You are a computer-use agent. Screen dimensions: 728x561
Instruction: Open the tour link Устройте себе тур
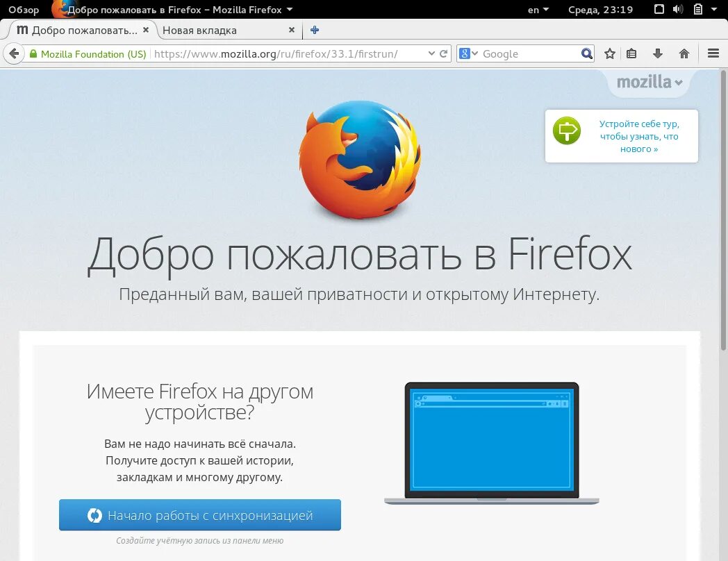pos(639,136)
